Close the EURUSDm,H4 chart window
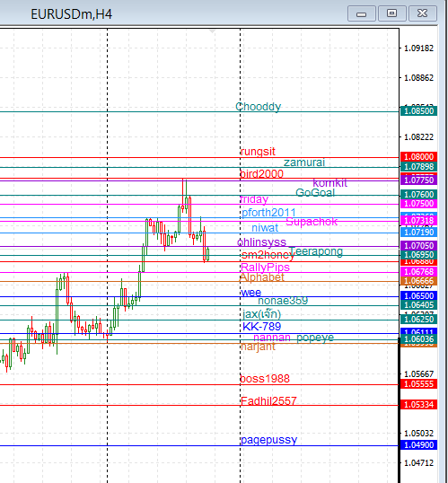The image size is (448, 483). tap(423, 13)
